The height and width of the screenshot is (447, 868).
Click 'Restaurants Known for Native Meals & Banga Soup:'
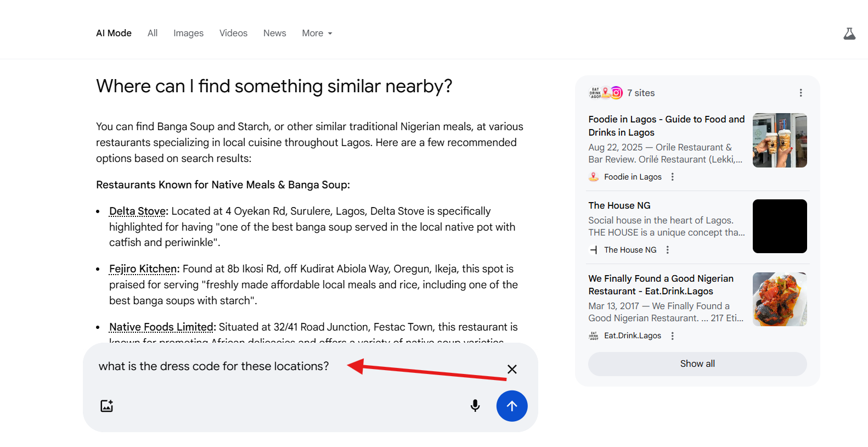pos(223,185)
